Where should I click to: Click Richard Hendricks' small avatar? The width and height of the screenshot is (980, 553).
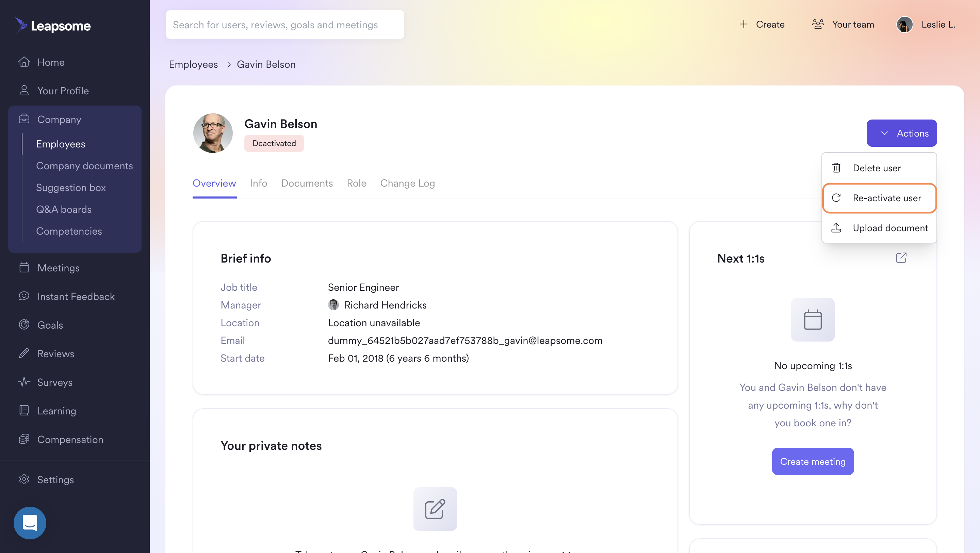(x=333, y=304)
